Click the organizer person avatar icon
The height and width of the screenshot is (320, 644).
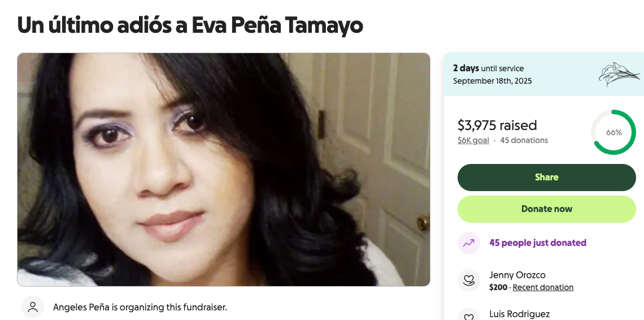(x=33, y=307)
